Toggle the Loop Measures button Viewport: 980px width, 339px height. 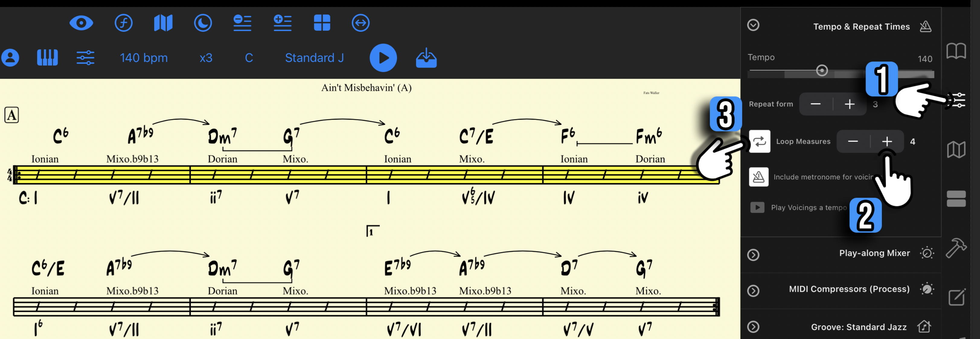[x=759, y=141]
